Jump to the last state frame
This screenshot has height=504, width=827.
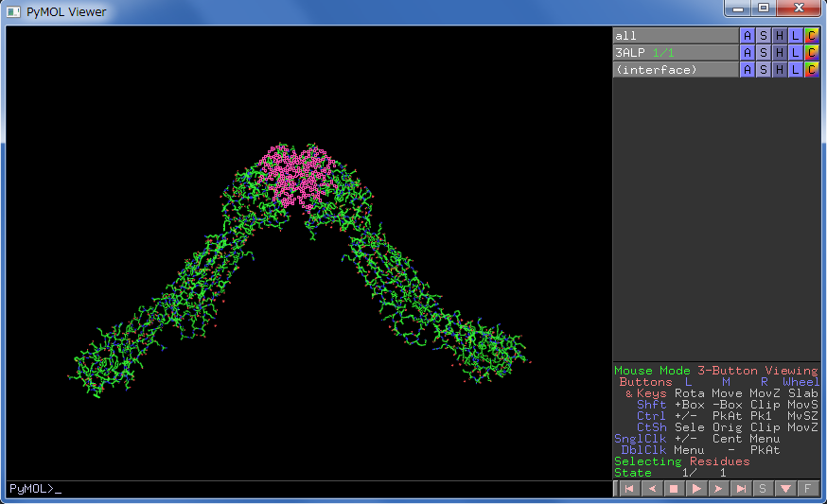[742, 488]
